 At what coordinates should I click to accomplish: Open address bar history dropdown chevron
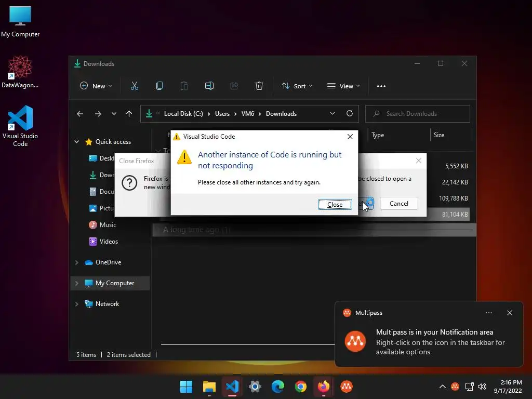(x=332, y=114)
